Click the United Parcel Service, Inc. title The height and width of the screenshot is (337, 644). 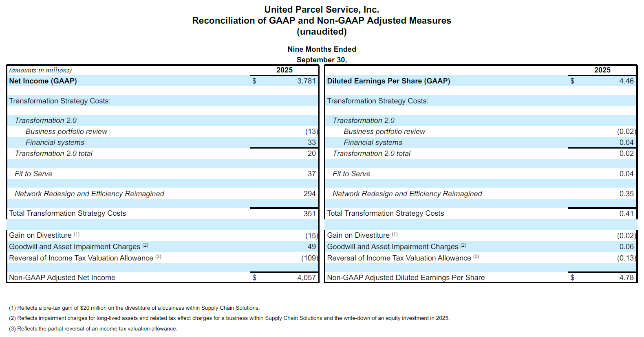click(322, 9)
